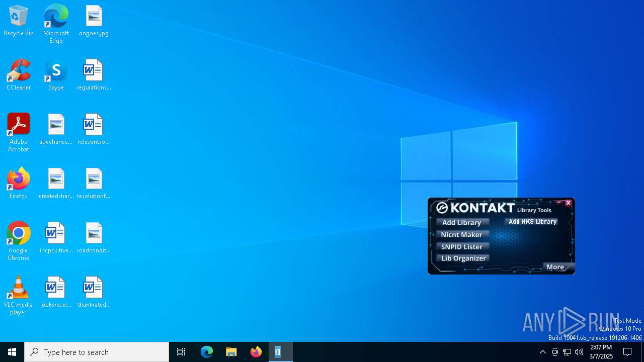
Task: Select the createdshar image file icon
Action: 56,184
